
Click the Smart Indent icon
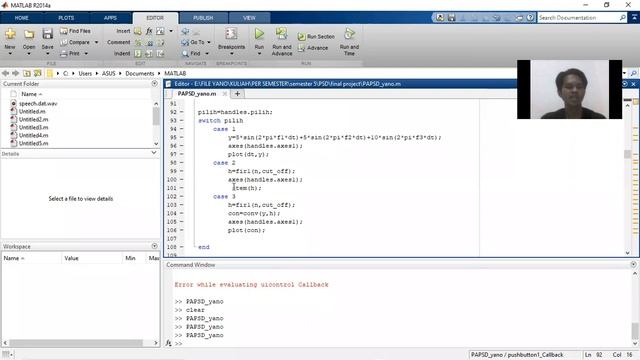[x=138, y=53]
